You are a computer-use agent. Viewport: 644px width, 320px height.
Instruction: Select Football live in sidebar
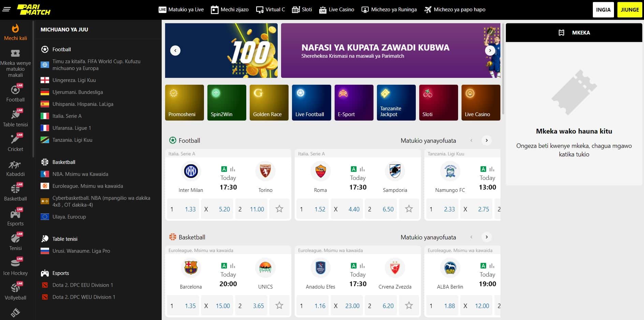[15, 93]
